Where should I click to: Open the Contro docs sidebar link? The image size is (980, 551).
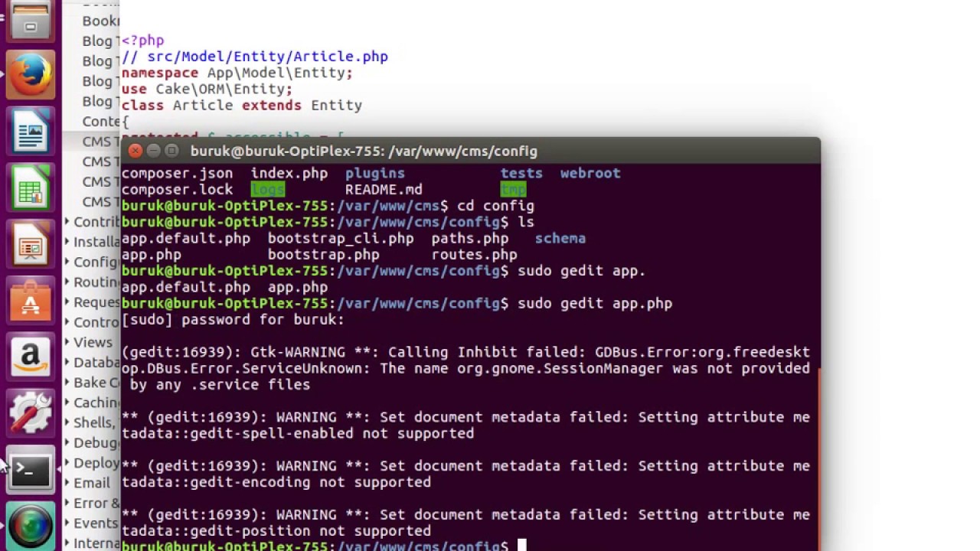pyautogui.click(x=96, y=322)
